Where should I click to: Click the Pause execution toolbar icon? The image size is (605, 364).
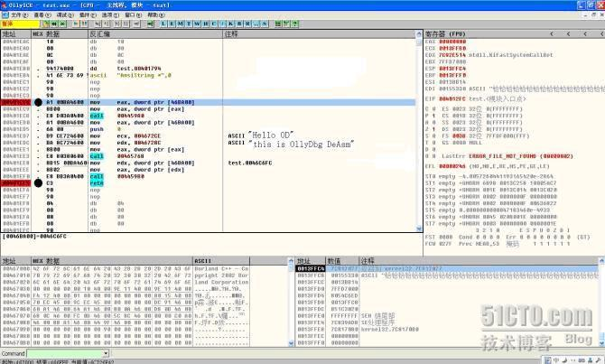click(84, 23)
